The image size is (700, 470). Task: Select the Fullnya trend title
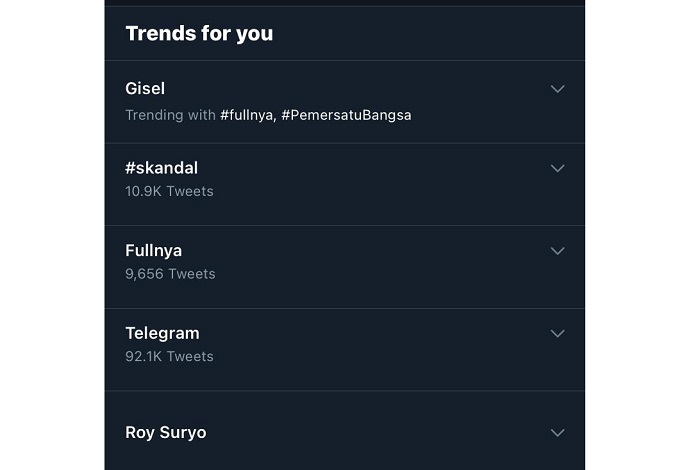[153, 250]
